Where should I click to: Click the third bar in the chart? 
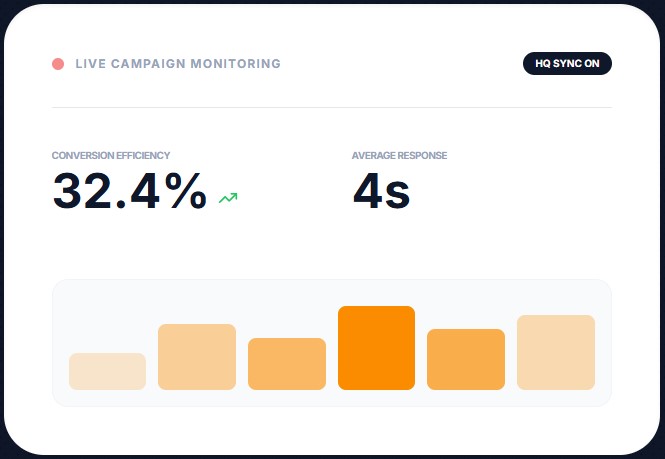(x=287, y=363)
